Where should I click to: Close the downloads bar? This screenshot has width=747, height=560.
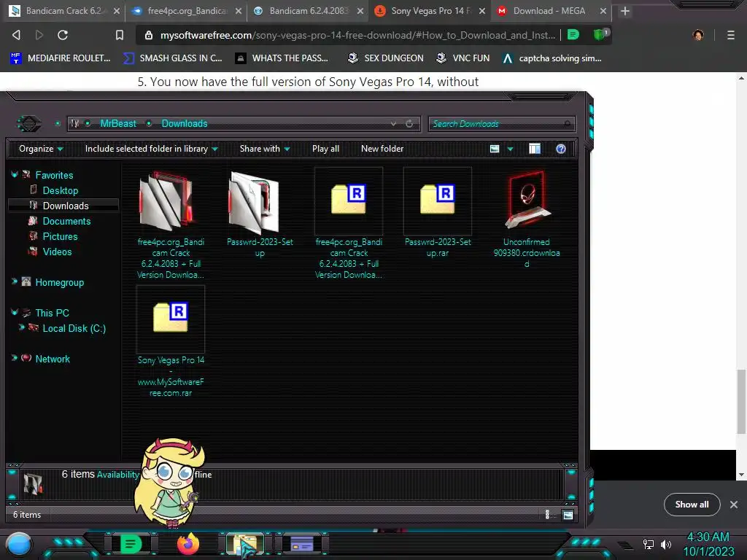tap(734, 505)
